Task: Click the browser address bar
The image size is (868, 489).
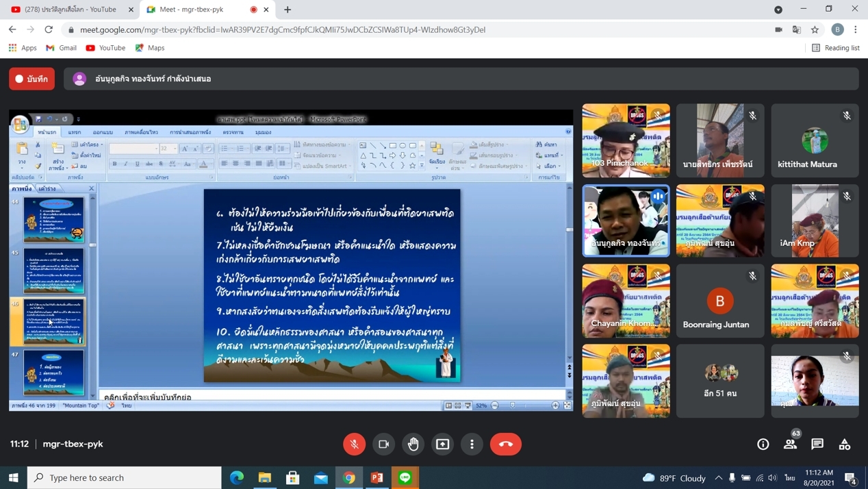Action: (x=411, y=29)
